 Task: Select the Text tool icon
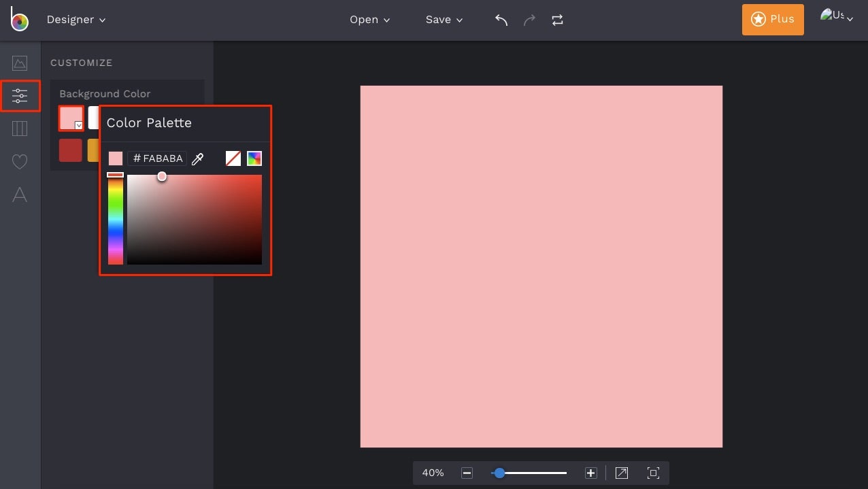click(x=20, y=195)
